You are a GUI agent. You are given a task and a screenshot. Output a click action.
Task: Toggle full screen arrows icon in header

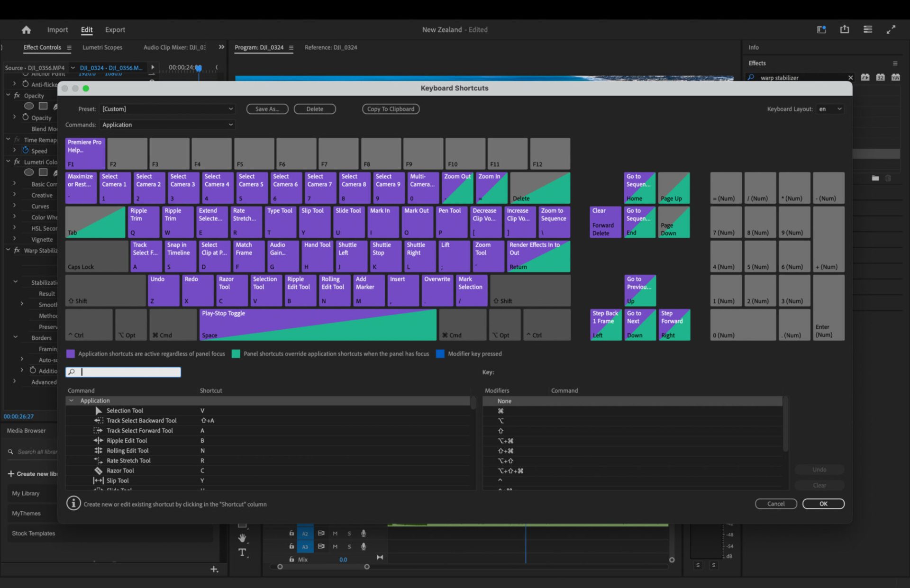[891, 29]
